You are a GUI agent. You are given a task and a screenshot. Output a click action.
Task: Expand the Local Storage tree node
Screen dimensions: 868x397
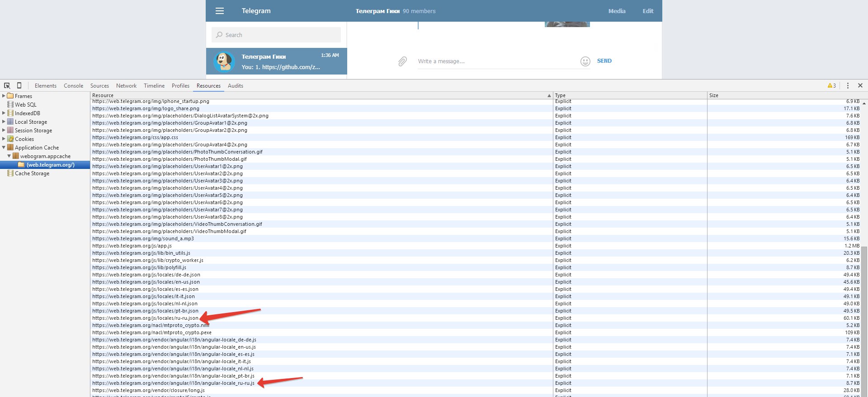[4, 121]
